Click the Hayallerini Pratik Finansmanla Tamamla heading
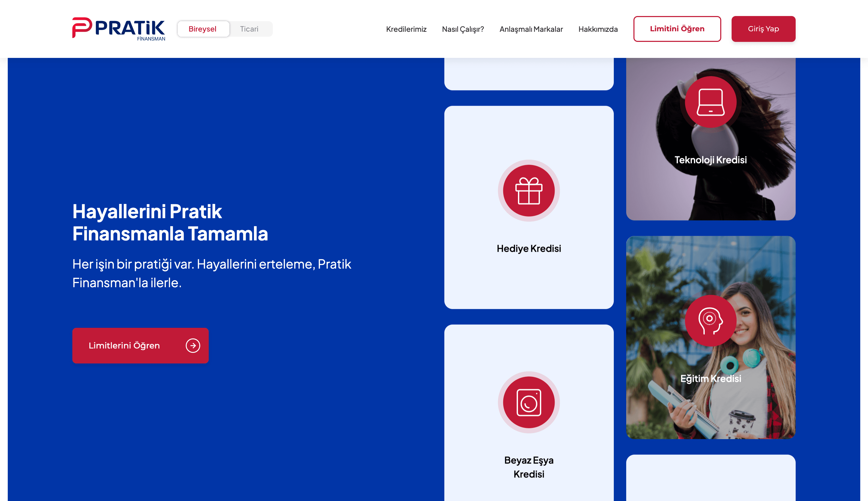868x501 pixels. 170,222
